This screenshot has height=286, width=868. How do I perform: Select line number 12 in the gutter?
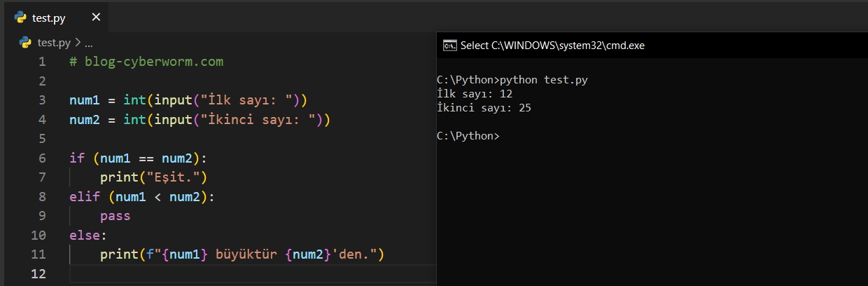click(x=39, y=273)
